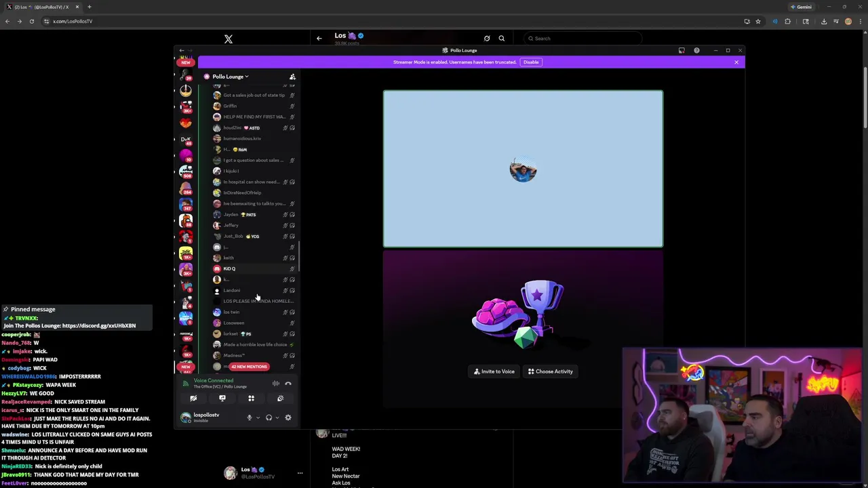The height and width of the screenshot is (488, 868).
Task: Disconnect from voice with hang-up icon
Action: [x=288, y=384]
